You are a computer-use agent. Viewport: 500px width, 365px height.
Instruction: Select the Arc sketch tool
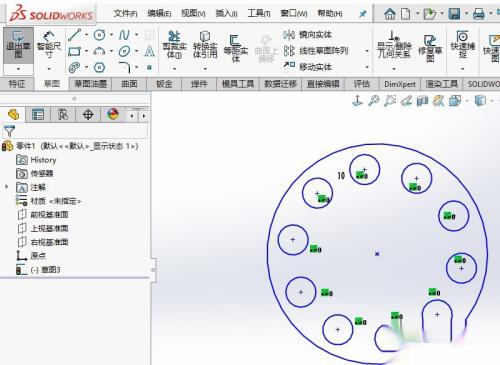pyautogui.click(x=99, y=51)
